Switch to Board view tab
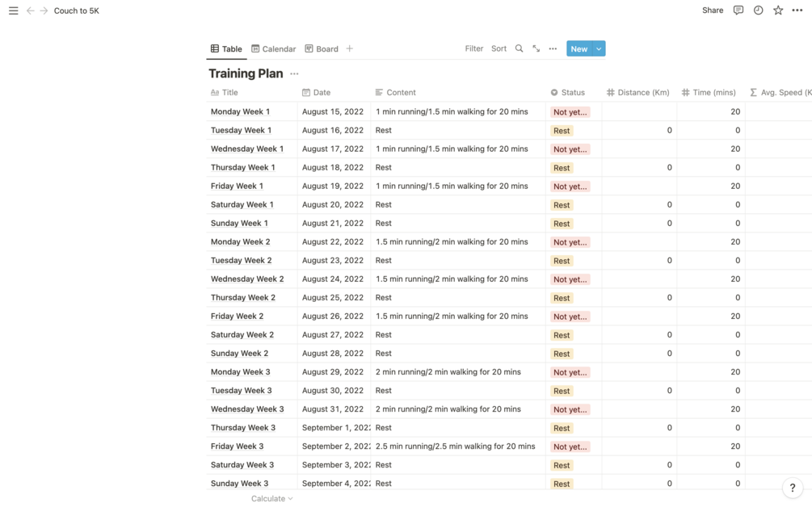Viewport: 812px width, 507px height. [322, 48]
